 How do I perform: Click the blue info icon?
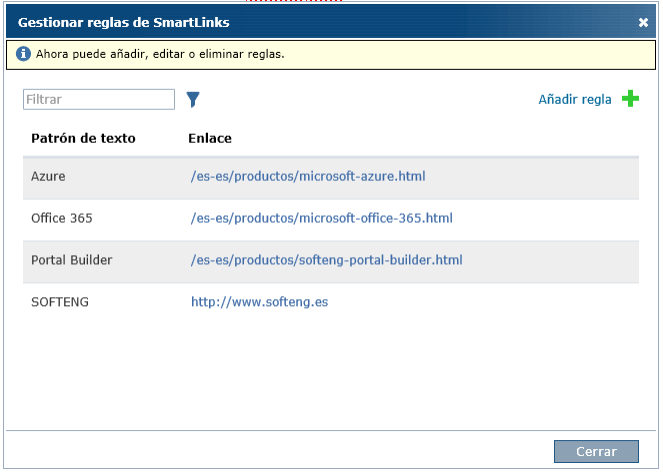click(x=23, y=54)
